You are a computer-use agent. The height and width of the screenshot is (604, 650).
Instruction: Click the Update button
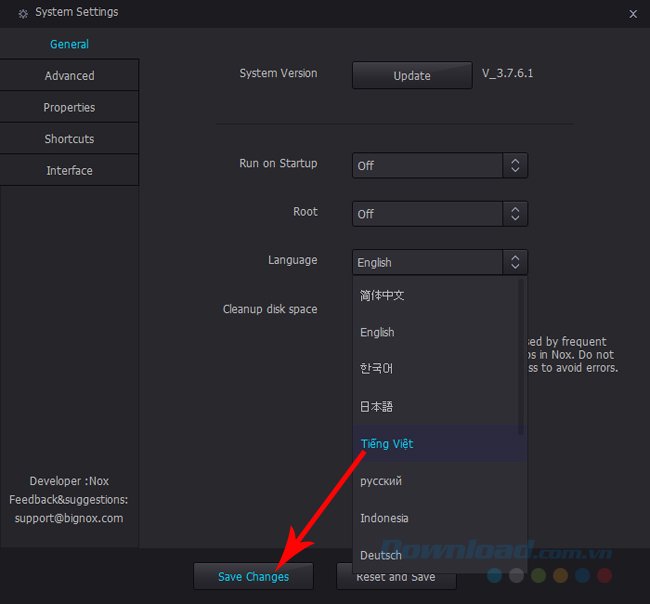pyautogui.click(x=412, y=75)
